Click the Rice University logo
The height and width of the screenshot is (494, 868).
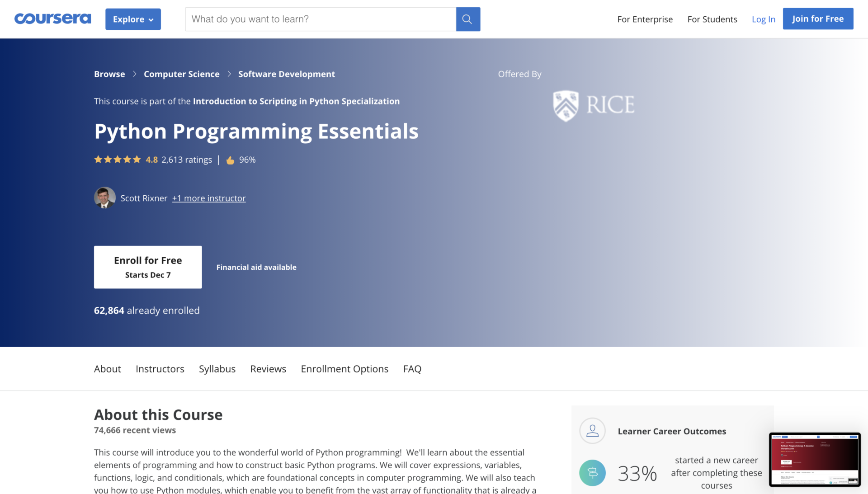pos(594,105)
